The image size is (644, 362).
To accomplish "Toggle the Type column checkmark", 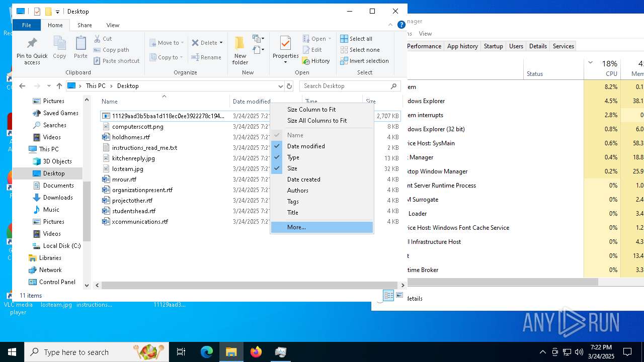I will 322,157.
